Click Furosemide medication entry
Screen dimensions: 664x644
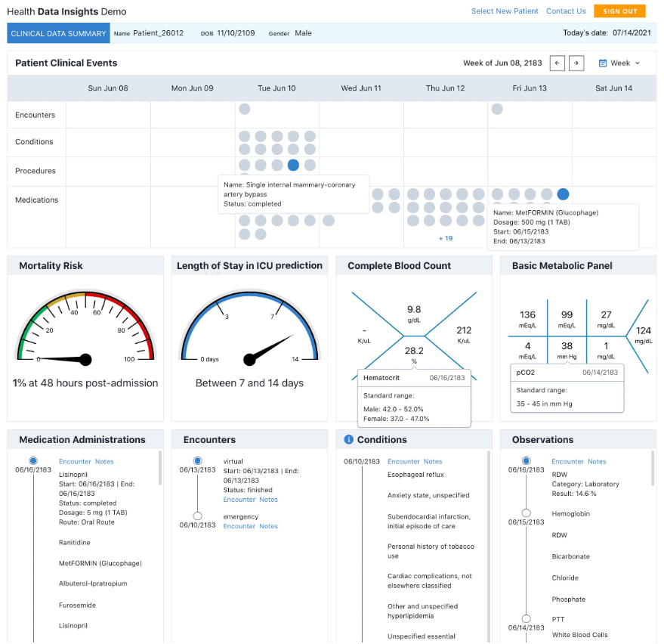pos(78,605)
